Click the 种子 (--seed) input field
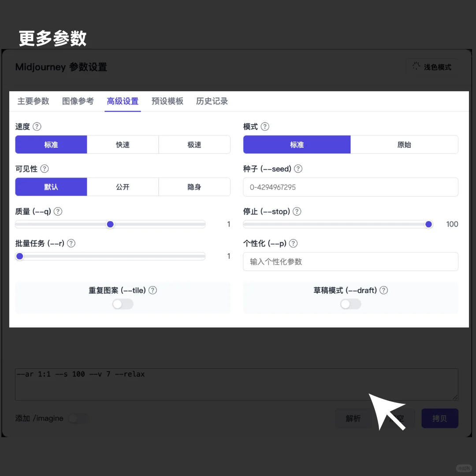 point(350,187)
